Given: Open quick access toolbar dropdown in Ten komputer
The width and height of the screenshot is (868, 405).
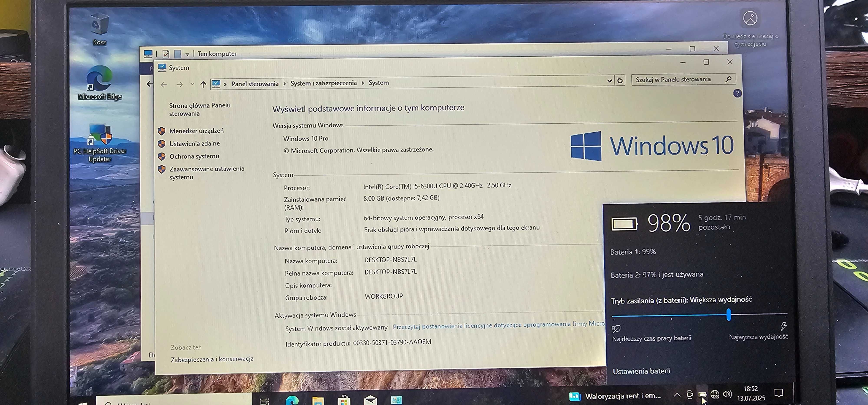Looking at the screenshot, I should (187, 54).
